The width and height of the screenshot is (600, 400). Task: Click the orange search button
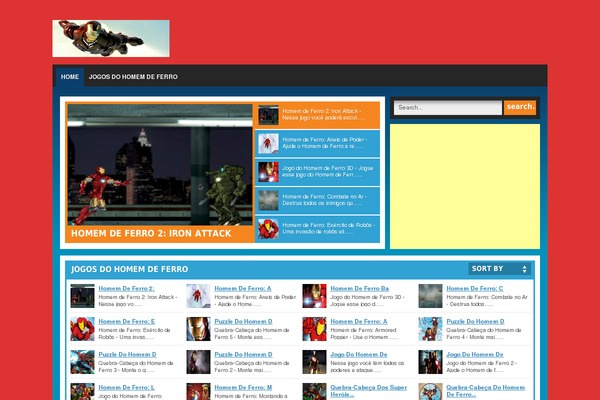[520, 107]
